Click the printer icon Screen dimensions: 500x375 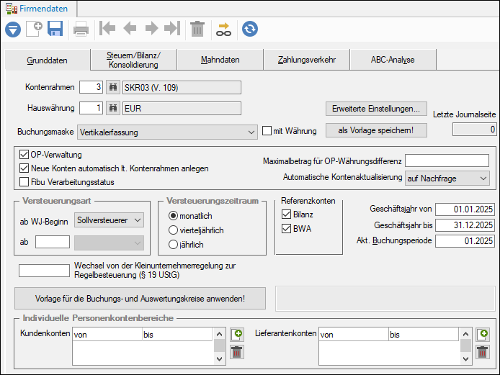[81, 29]
